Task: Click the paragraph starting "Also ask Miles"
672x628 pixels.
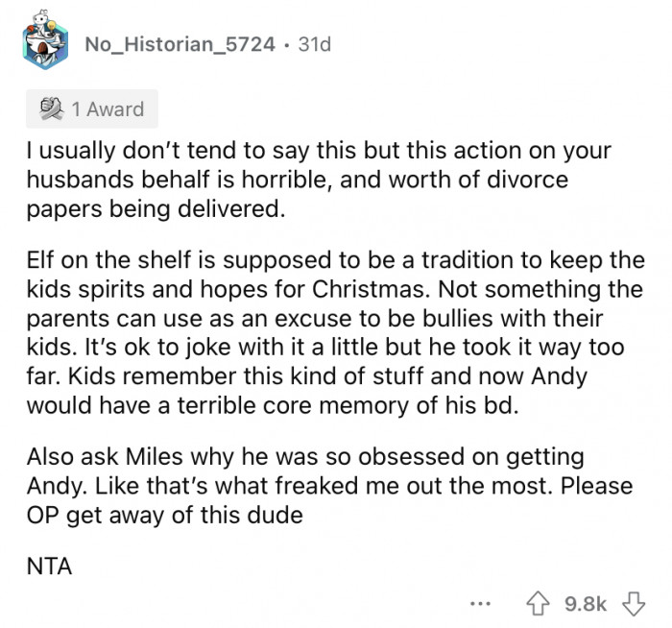Action: tap(326, 487)
